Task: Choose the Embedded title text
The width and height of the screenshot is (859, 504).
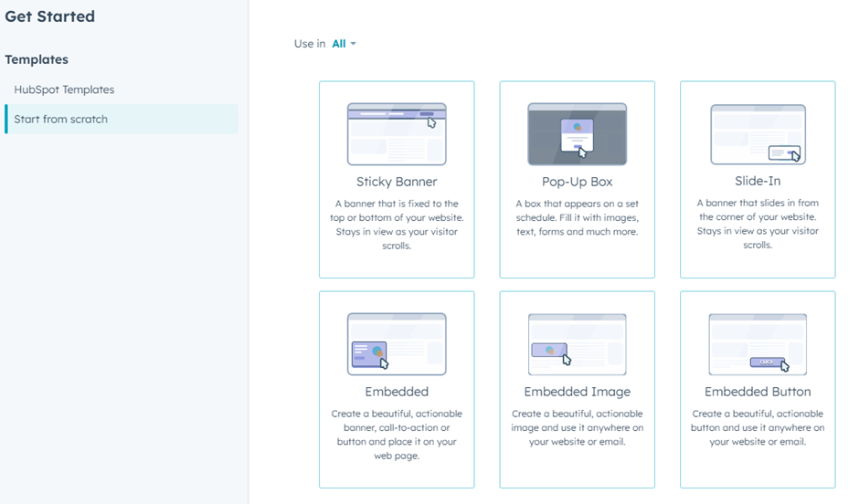Action: click(x=397, y=392)
